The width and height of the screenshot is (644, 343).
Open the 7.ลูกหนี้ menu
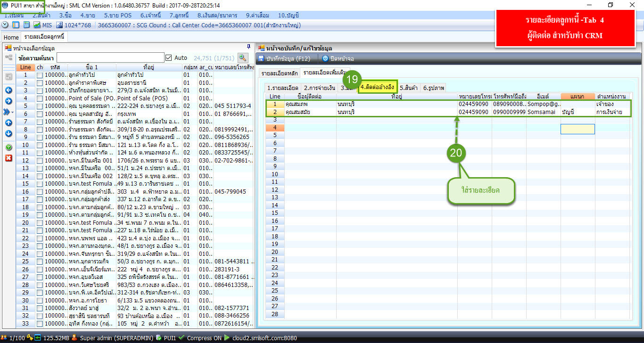[180, 15]
